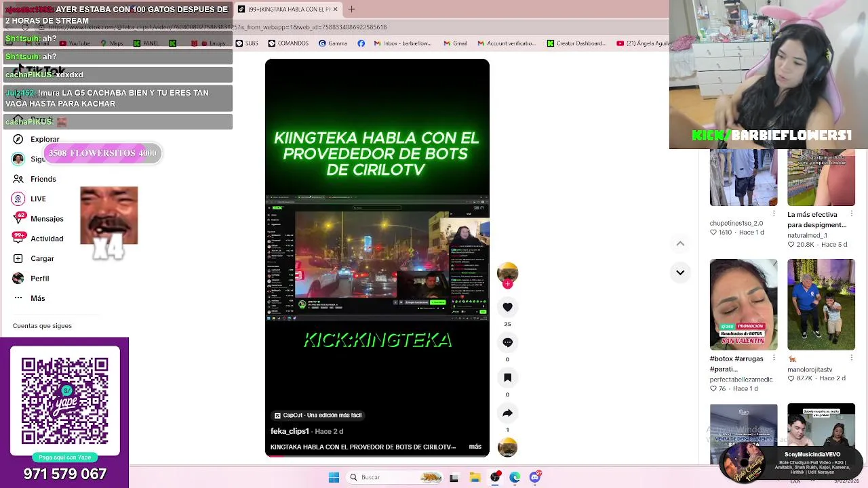This screenshot has height=488, width=868.
Task: Open the Gmail bookmark
Action: pyautogui.click(x=455, y=43)
